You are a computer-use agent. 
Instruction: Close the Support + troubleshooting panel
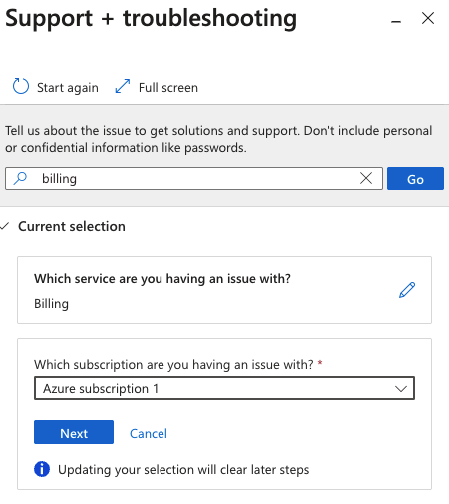tap(428, 18)
